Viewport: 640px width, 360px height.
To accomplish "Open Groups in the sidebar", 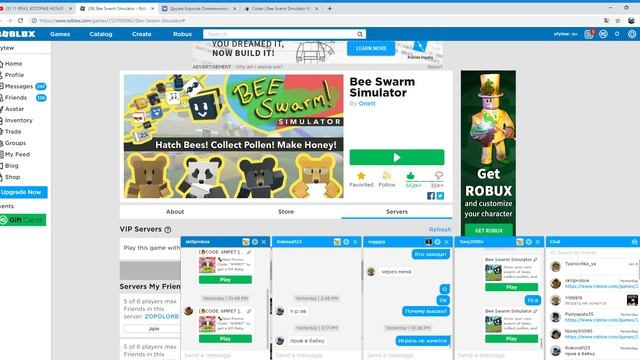I will click(x=15, y=143).
